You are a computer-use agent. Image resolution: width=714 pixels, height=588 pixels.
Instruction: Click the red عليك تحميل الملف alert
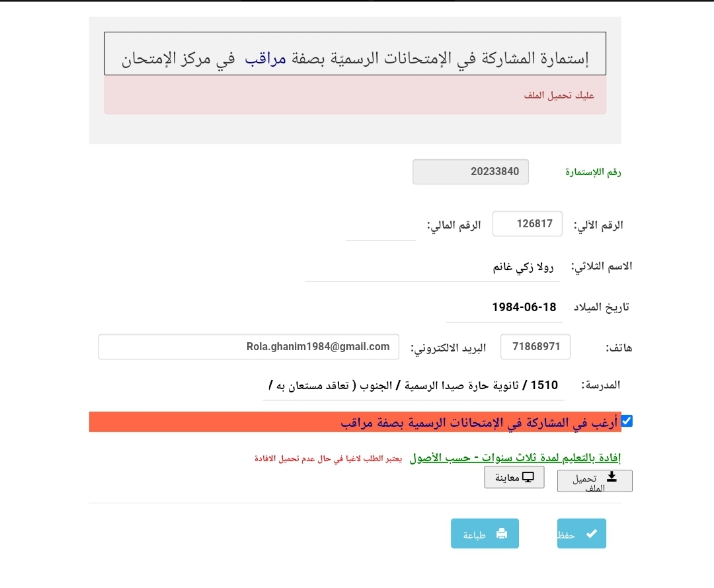pyautogui.click(x=355, y=96)
